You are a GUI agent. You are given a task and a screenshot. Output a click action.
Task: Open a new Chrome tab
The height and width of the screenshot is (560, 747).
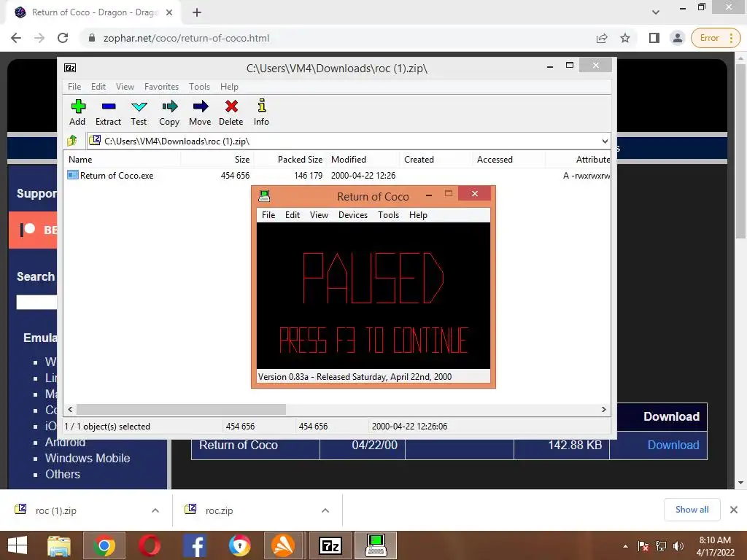(197, 12)
